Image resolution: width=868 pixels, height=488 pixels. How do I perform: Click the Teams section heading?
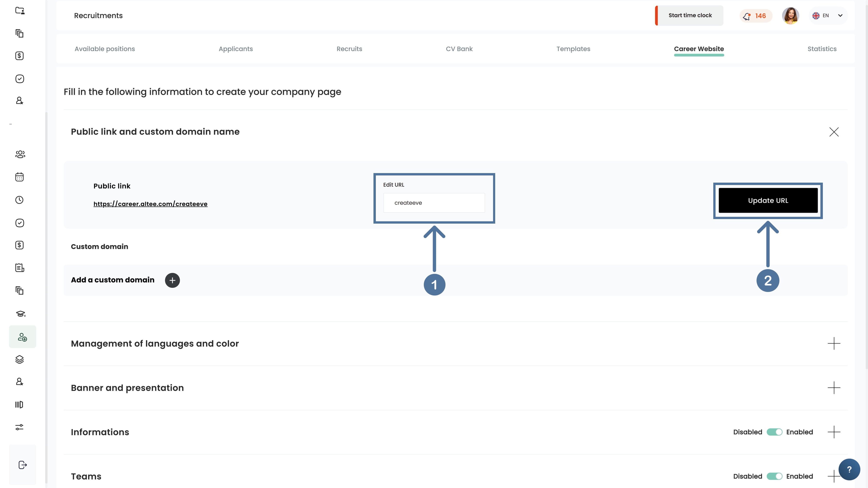(86, 477)
